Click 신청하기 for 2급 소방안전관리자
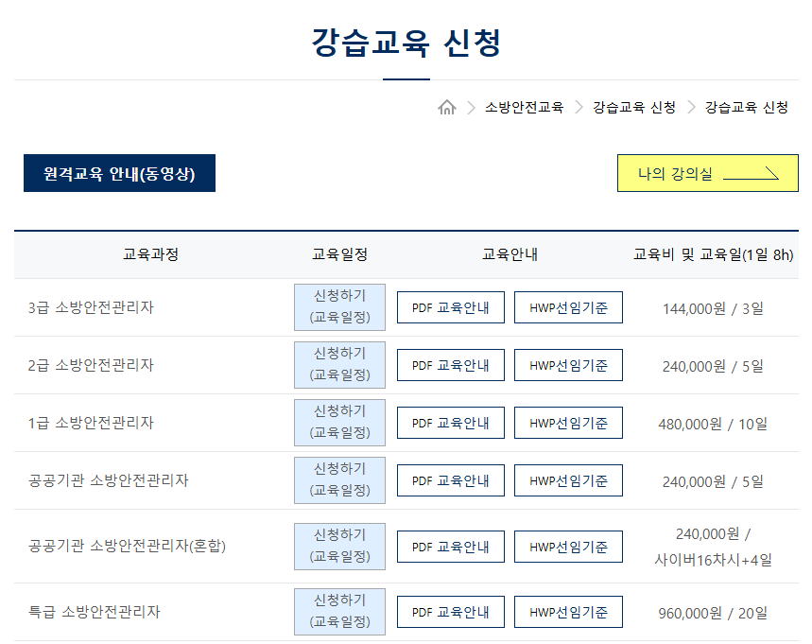The image size is (812, 644). tap(339, 365)
